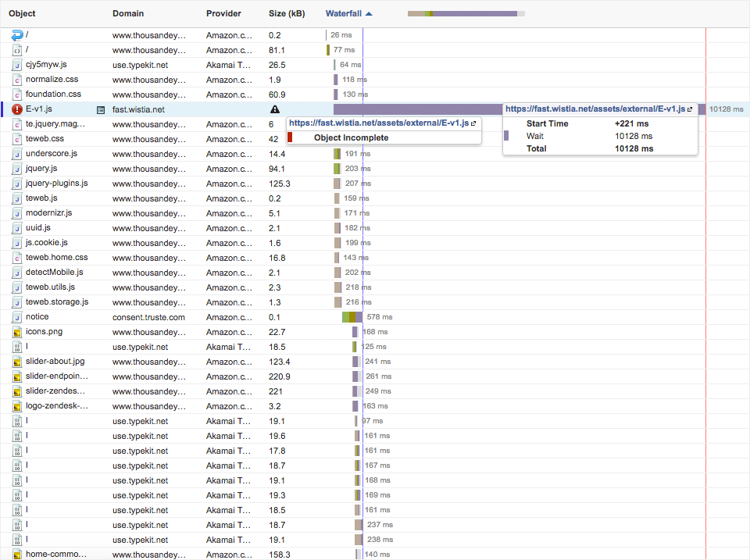The image size is (750, 560).
Task: Click the image file icon for icons.png
Action: [17, 332]
